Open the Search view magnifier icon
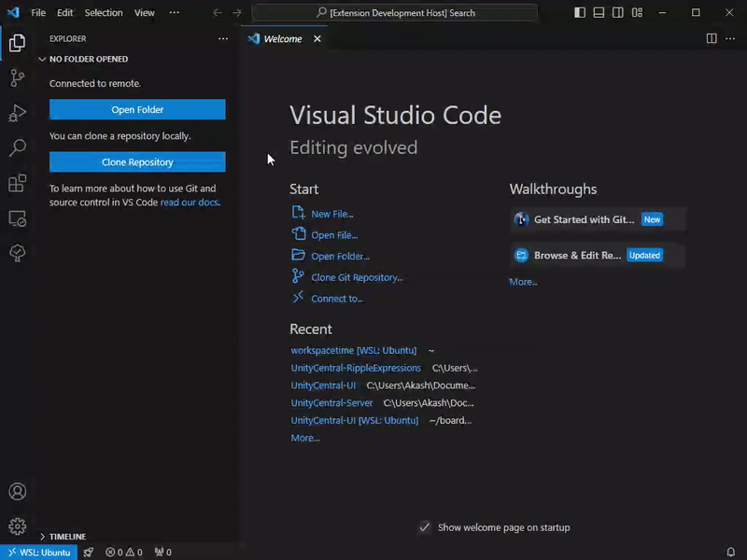The width and height of the screenshot is (747, 560). tap(17, 147)
